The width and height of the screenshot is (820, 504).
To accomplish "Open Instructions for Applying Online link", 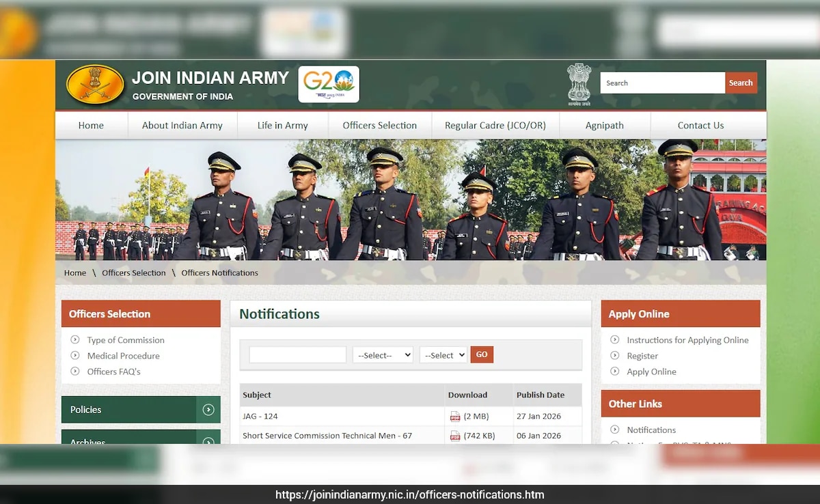I will (687, 340).
